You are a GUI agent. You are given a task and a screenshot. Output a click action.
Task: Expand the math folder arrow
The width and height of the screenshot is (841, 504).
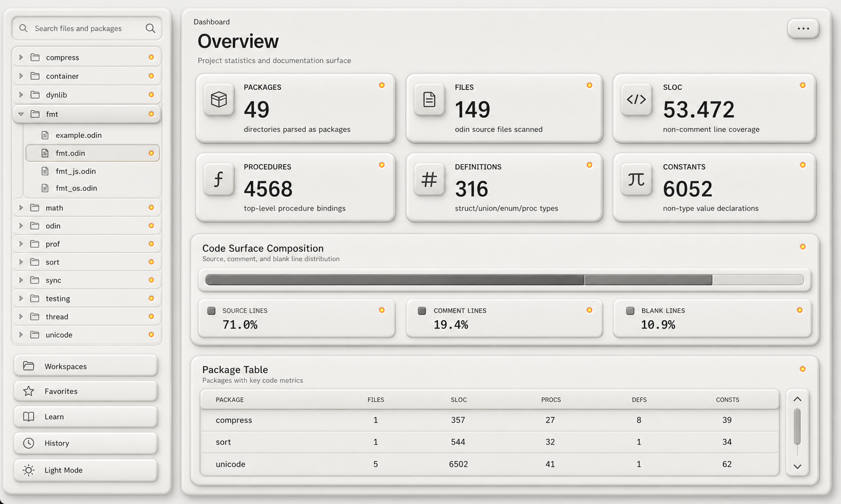pos(21,208)
